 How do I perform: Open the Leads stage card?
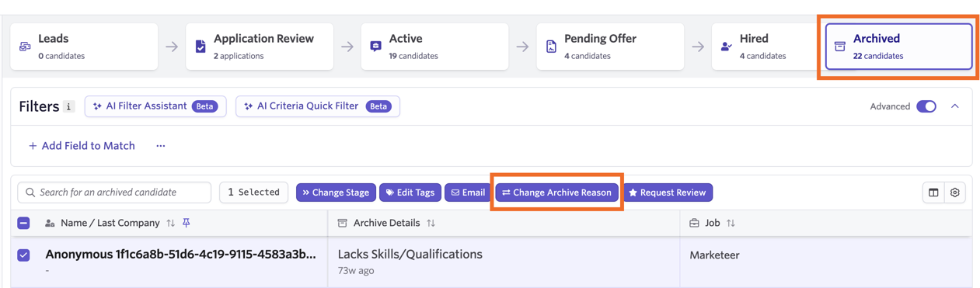pos(84,47)
